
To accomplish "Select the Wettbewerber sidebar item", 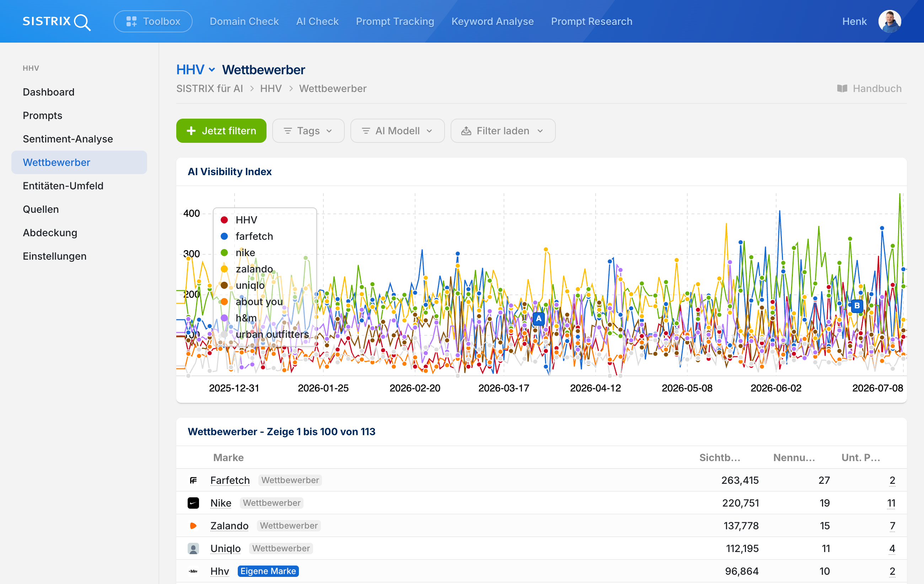I will point(79,162).
